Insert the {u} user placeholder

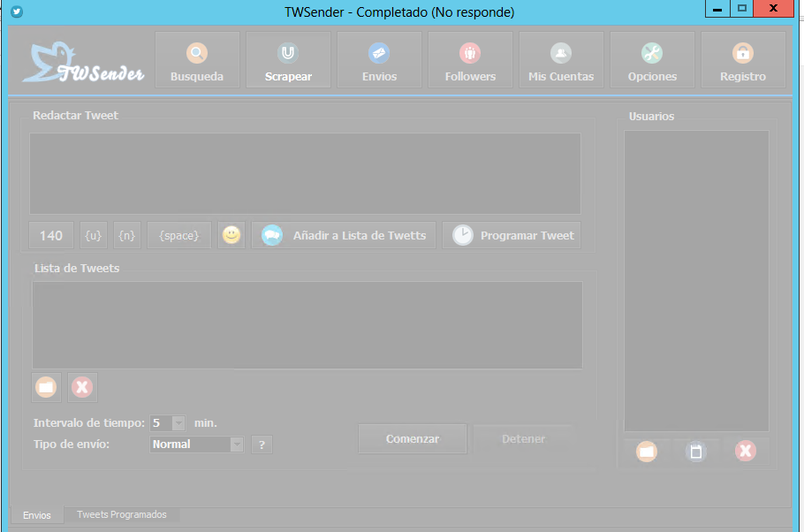click(x=94, y=235)
